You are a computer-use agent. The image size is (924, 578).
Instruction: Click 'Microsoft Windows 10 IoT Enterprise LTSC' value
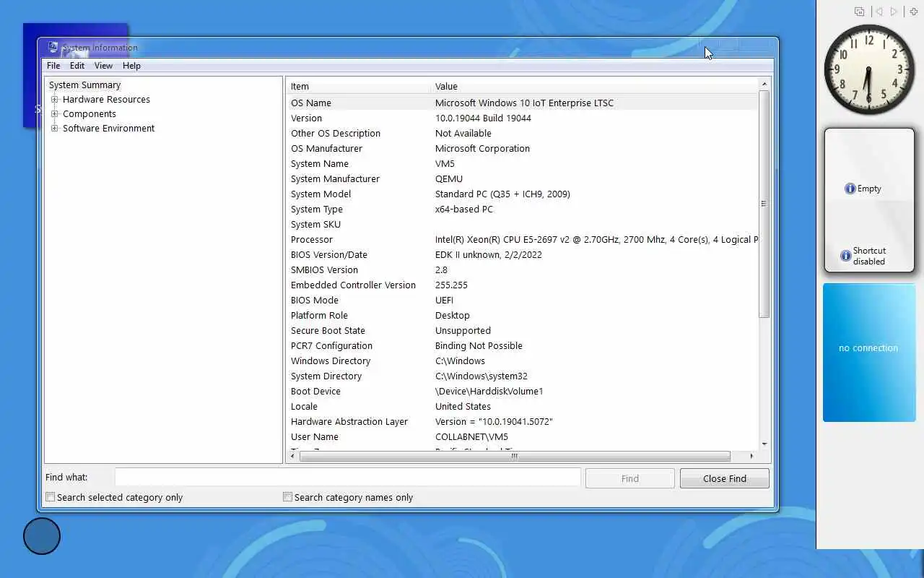524,103
